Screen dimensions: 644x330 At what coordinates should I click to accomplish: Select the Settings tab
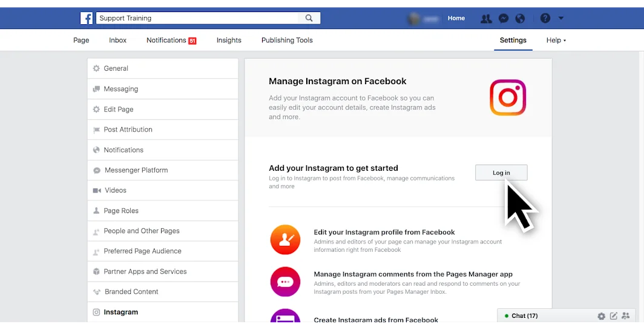(513, 41)
